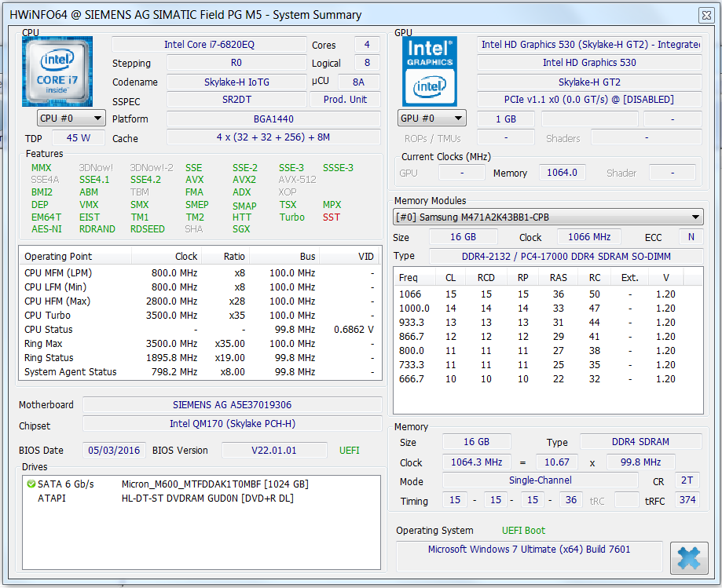Click the green UEFI label beside BIOS Version
The width and height of the screenshot is (722, 588).
350,451
